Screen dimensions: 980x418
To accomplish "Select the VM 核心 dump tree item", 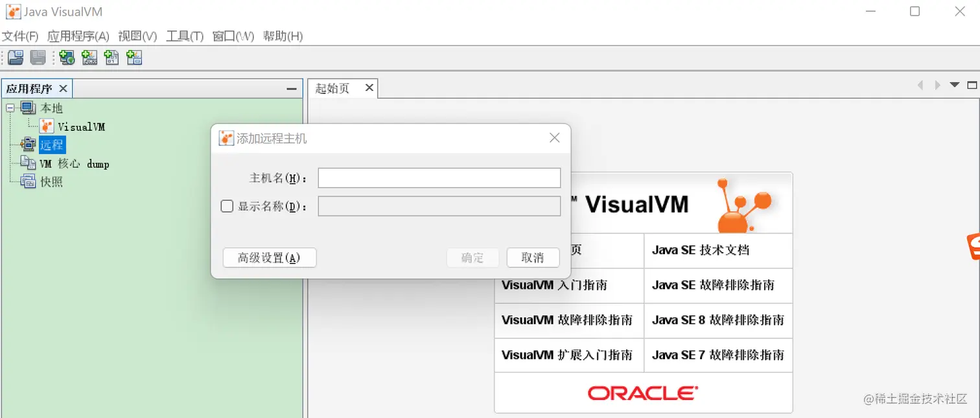I will (x=75, y=163).
